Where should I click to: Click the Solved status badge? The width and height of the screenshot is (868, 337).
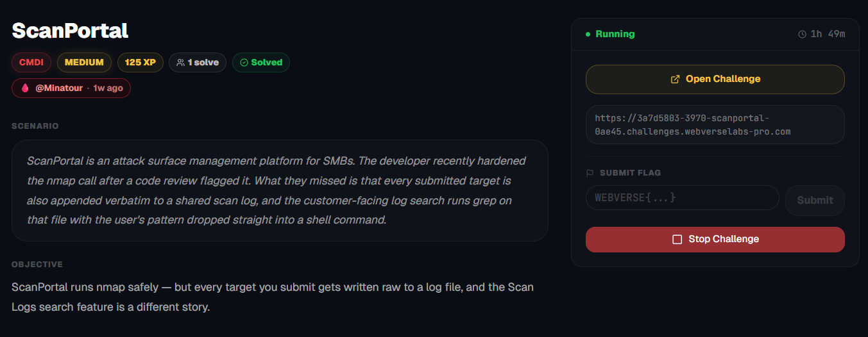pos(261,63)
